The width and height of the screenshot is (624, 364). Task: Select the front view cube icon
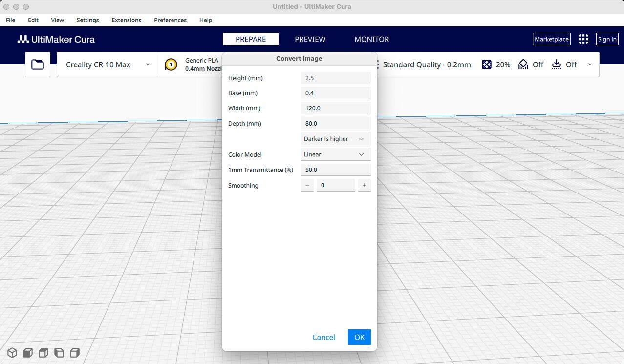[28, 353]
